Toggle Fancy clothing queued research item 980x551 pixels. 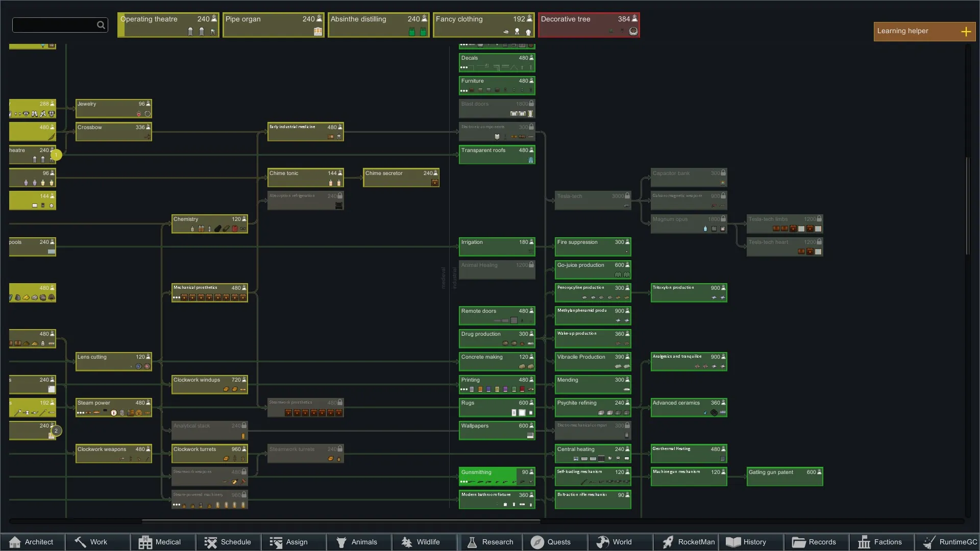tap(483, 25)
